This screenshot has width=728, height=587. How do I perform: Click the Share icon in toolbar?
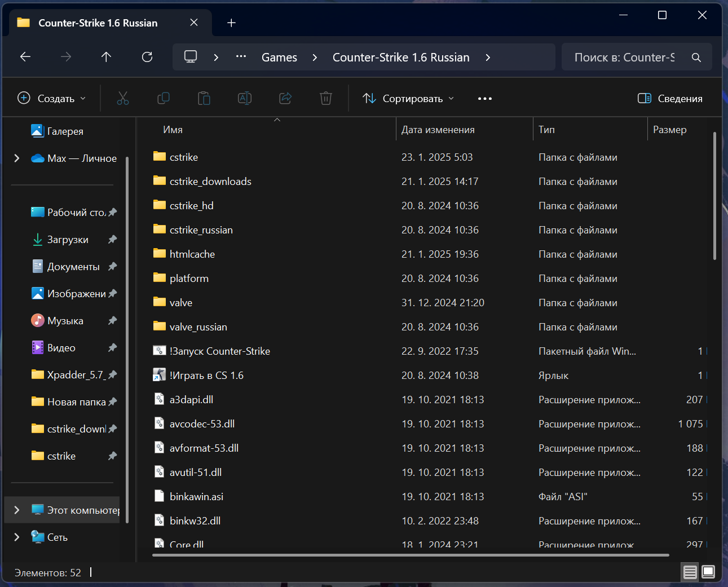(x=285, y=98)
